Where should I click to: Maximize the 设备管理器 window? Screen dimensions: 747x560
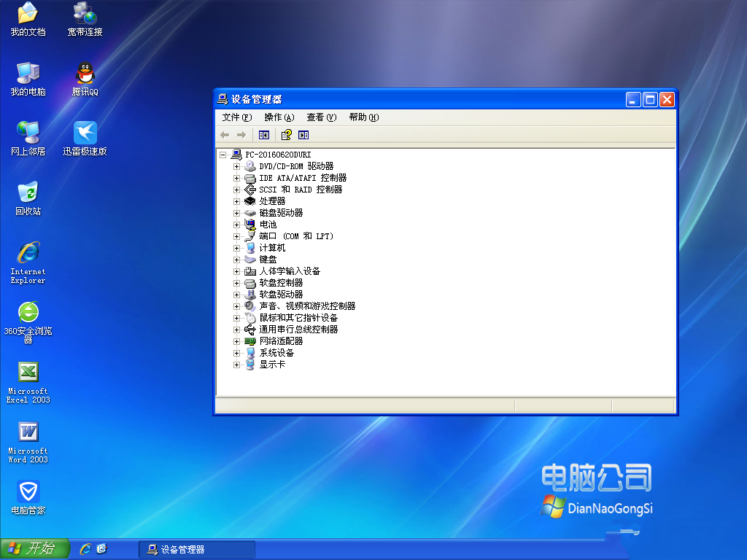click(x=650, y=99)
